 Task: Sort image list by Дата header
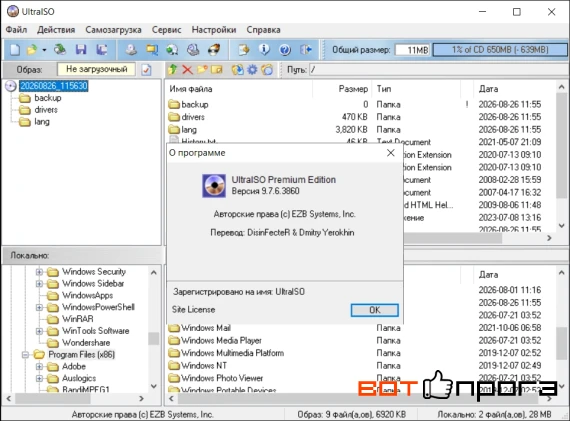click(x=514, y=89)
